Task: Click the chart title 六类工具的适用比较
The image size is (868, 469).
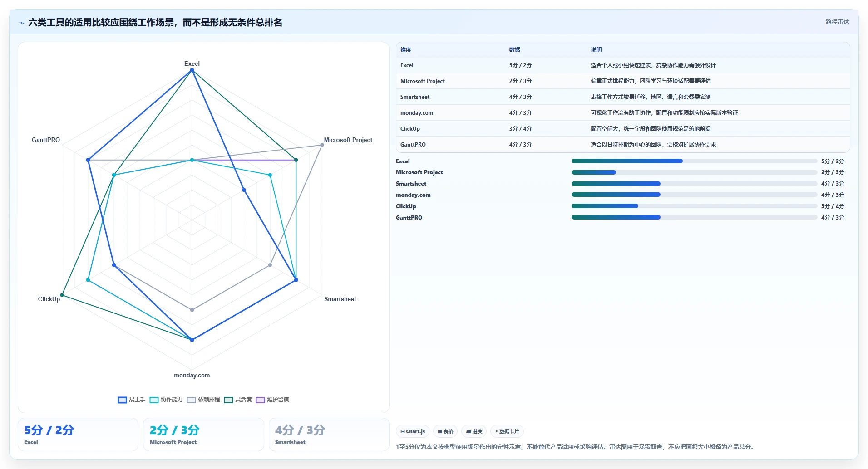Action: [155, 23]
